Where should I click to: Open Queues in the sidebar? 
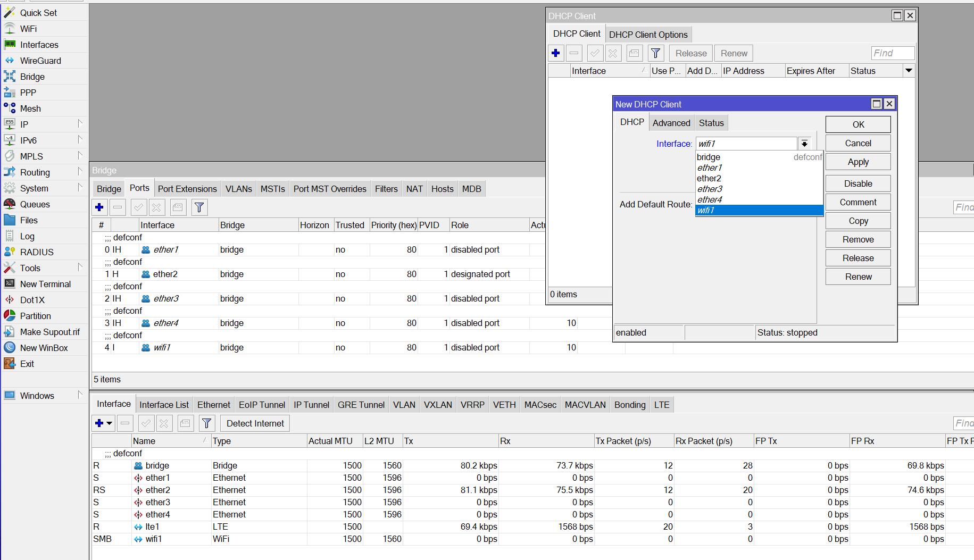[35, 204]
